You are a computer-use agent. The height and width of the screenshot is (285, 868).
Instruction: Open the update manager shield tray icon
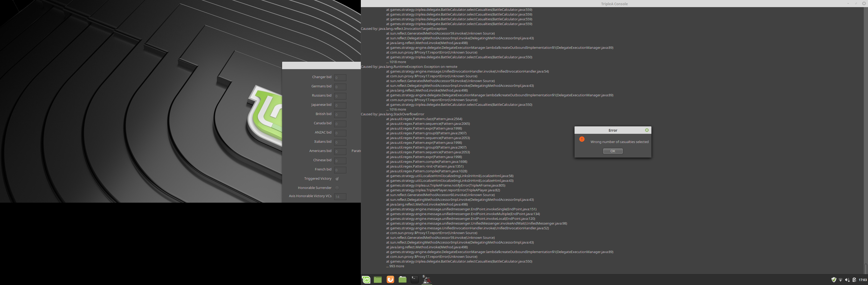click(x=834, y=280)
